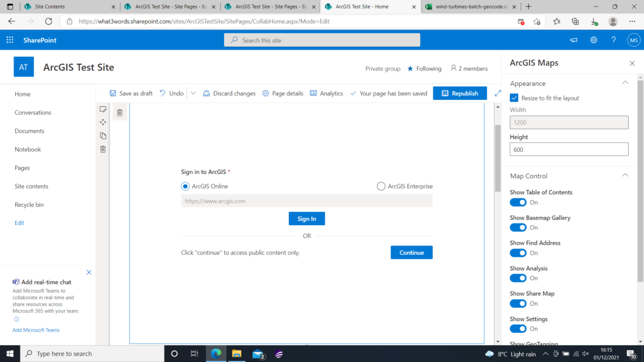Viewport: 644px width, 362px height.
Task: Select the ArcGIS Online radio button
Action: (x=185, y=187)
